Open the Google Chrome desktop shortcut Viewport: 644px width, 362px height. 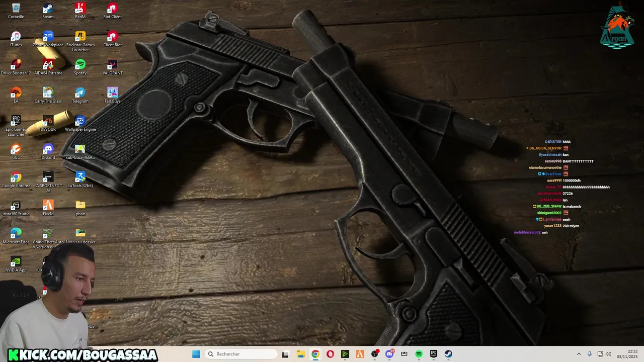click(16, 180)
